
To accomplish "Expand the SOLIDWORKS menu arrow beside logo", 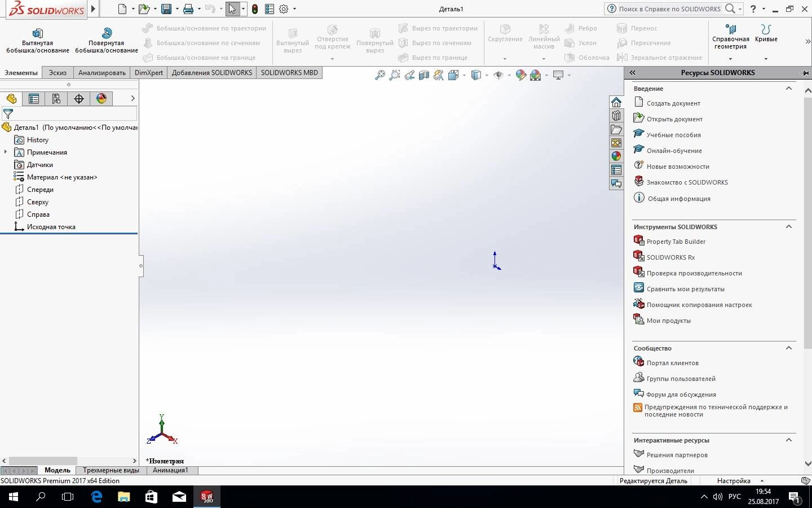I will 94,8.
